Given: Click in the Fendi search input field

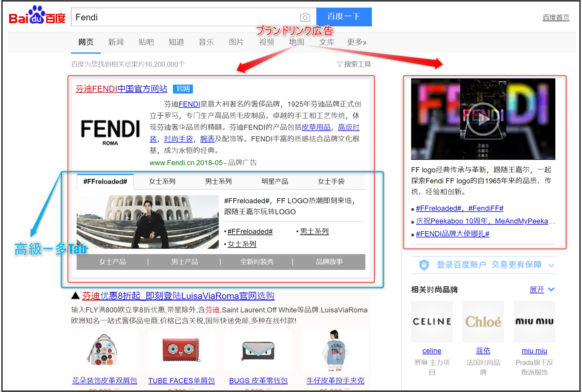Looking at the screenshot, I should [184, 17].
